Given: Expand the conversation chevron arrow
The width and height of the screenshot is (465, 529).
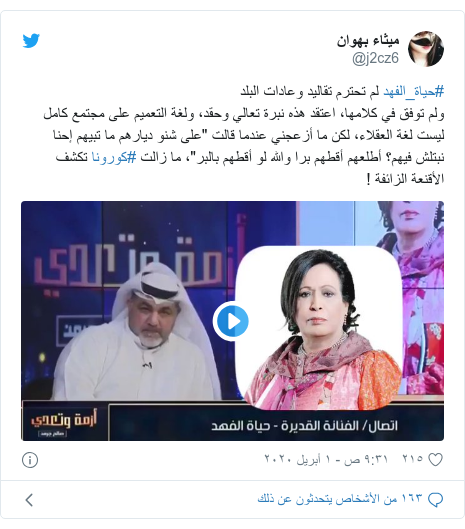Looking at the screenshot, I should (x=29, y=500).
